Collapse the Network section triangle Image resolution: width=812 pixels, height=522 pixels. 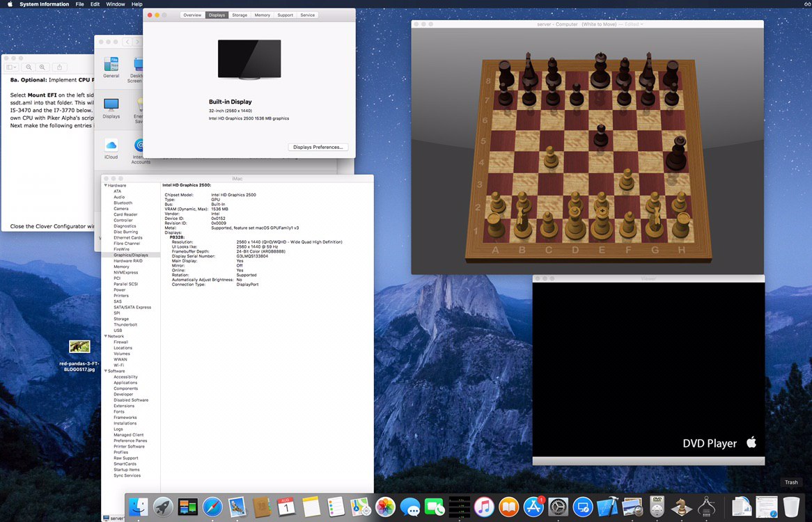coord(106,336)
